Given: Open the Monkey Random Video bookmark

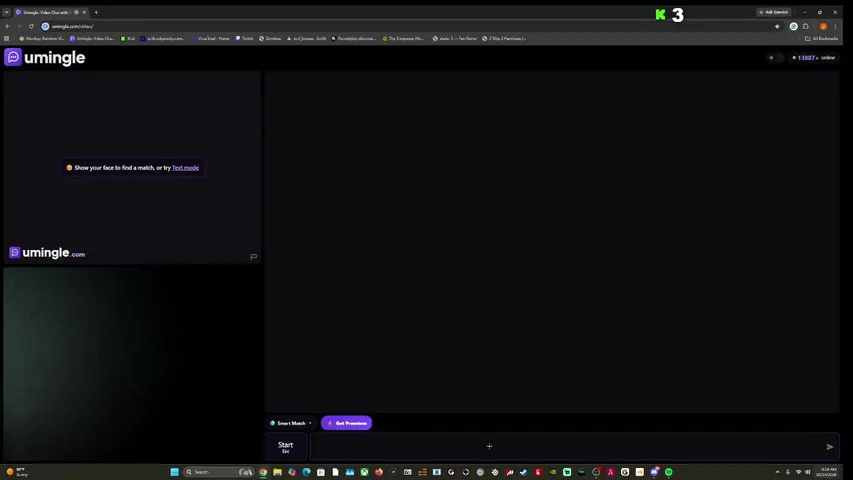Looking at the screenshot, I should coord(41,39).
